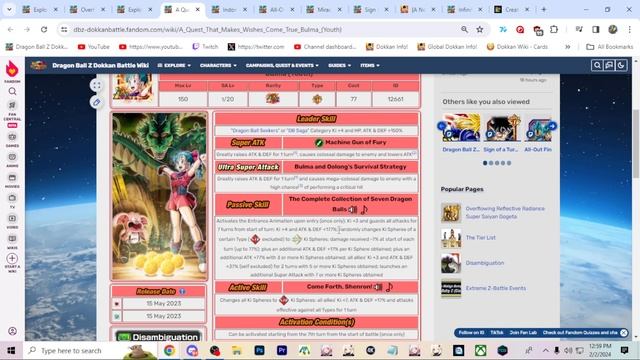This screenshot has height=360, width=640.
Task: Open search in the Fandom left sidebar
Action: (12, 91)
